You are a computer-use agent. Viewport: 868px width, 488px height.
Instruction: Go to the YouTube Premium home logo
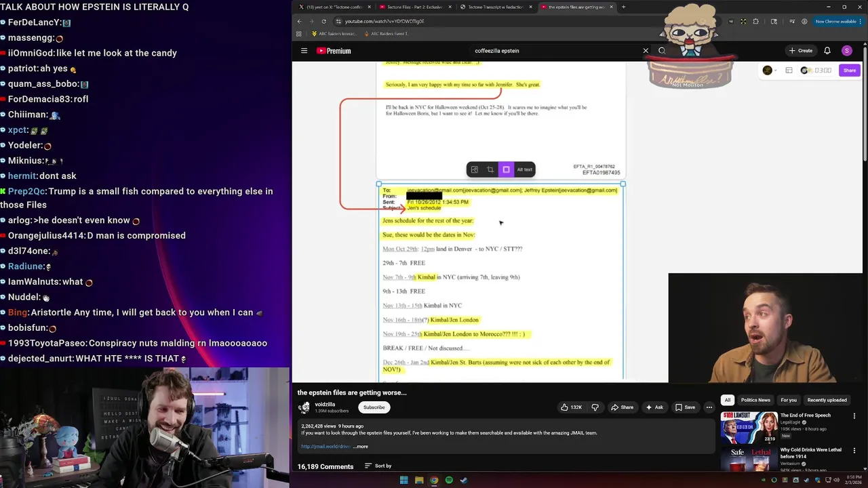click(334, 51)
